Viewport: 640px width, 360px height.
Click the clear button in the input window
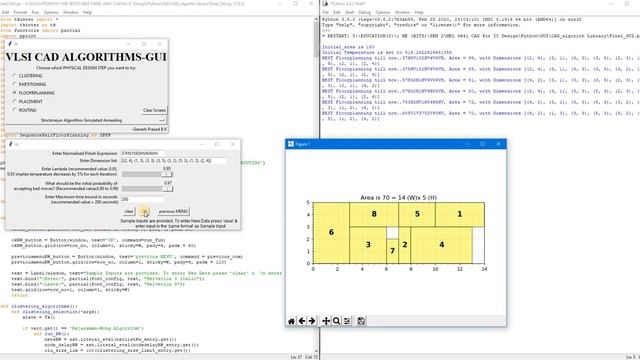pos(129,211)
